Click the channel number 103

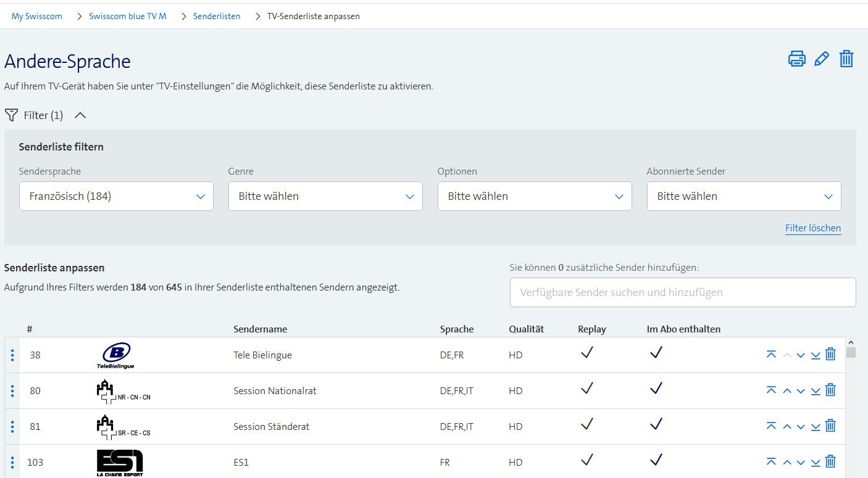[x=35, y=463]
